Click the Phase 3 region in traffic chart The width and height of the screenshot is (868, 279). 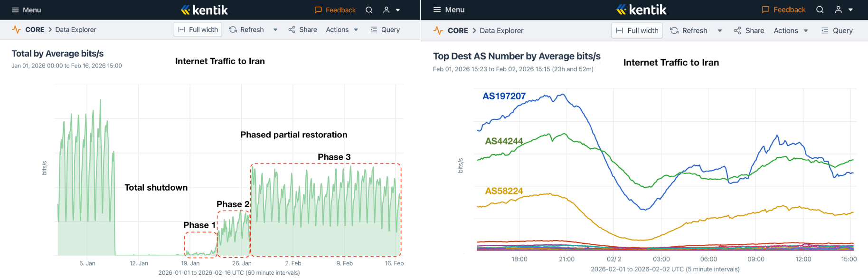326,209
